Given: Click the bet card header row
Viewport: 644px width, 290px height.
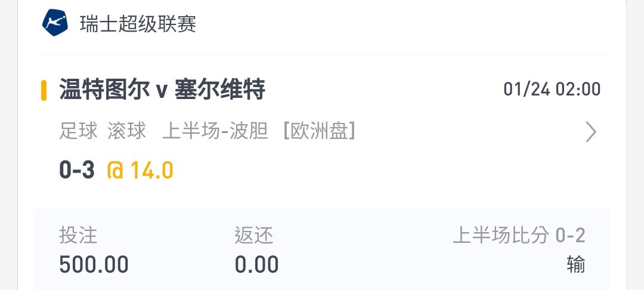Looking at the screenshot, I should coord(322,24).
